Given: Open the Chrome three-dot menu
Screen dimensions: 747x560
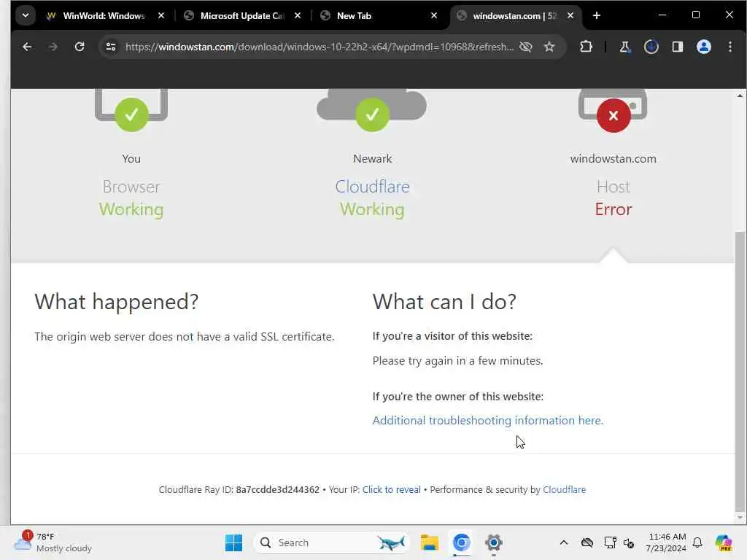Looking at the screenshot, I should [x=729, y=47].
